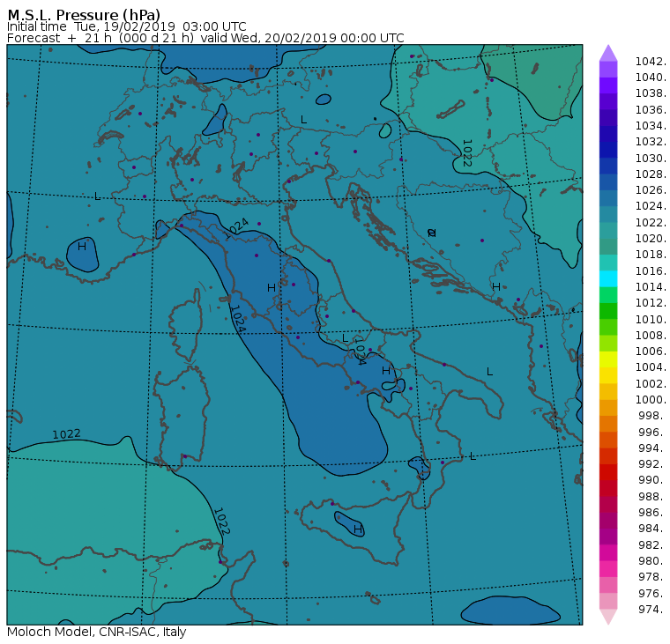The image size is (670, 644).
Task: Click the top purple arrow of the colorbar
Action: (x=608, y=53)
